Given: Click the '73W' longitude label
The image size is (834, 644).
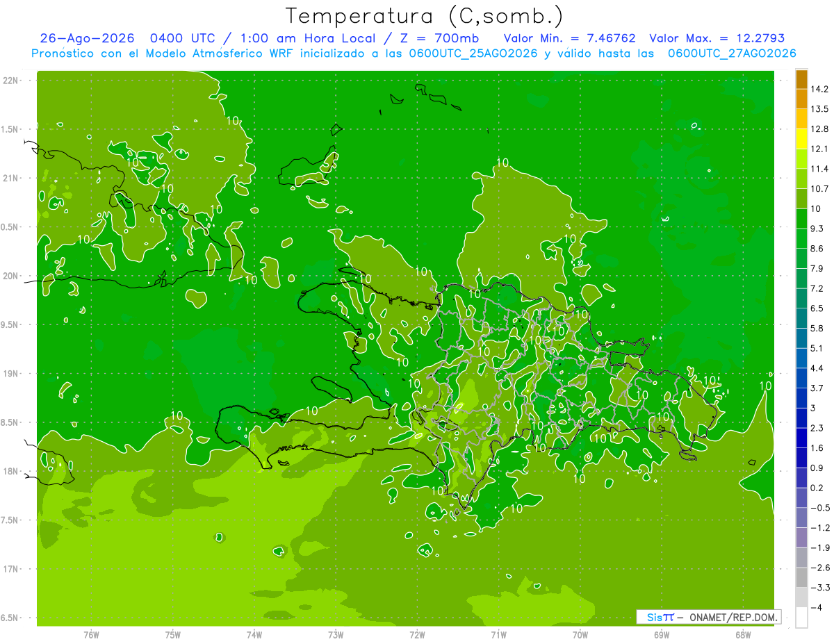Looking at the screenshot, I should click(x=335, y=635).
